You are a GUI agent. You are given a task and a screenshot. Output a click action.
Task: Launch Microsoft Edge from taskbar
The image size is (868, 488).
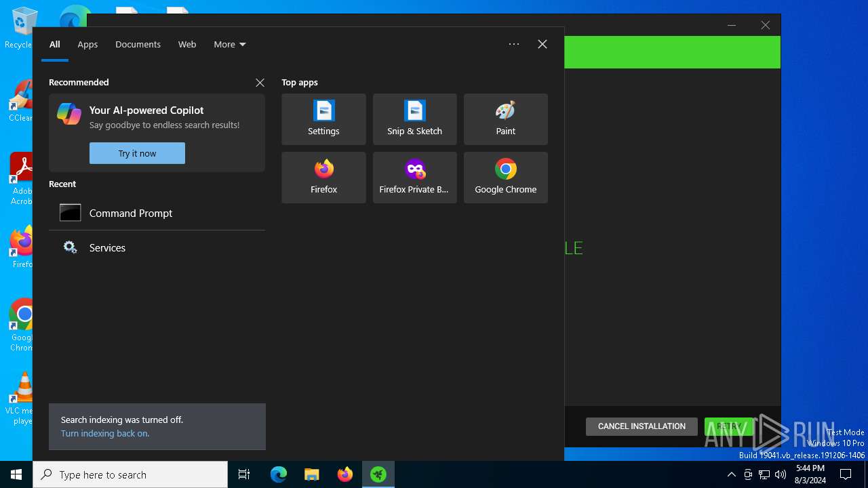pyautogui.click(x=279, y=474)
